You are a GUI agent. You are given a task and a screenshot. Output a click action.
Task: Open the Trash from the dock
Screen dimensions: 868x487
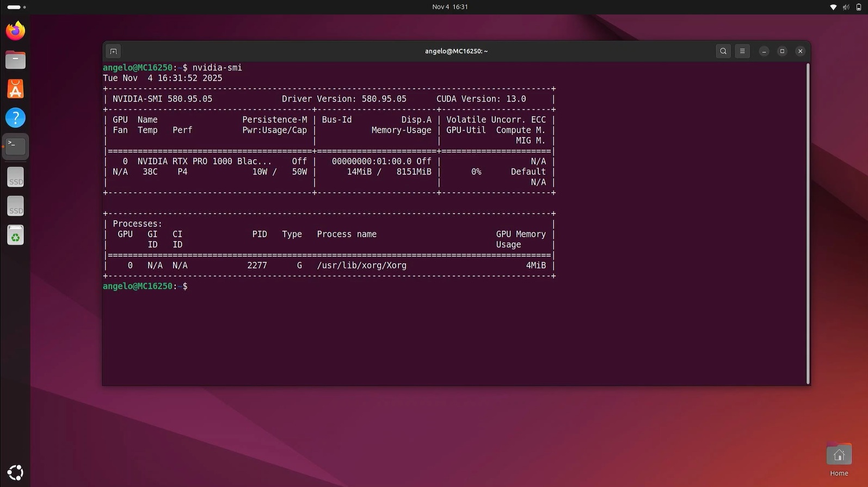[x=15, y=235]
